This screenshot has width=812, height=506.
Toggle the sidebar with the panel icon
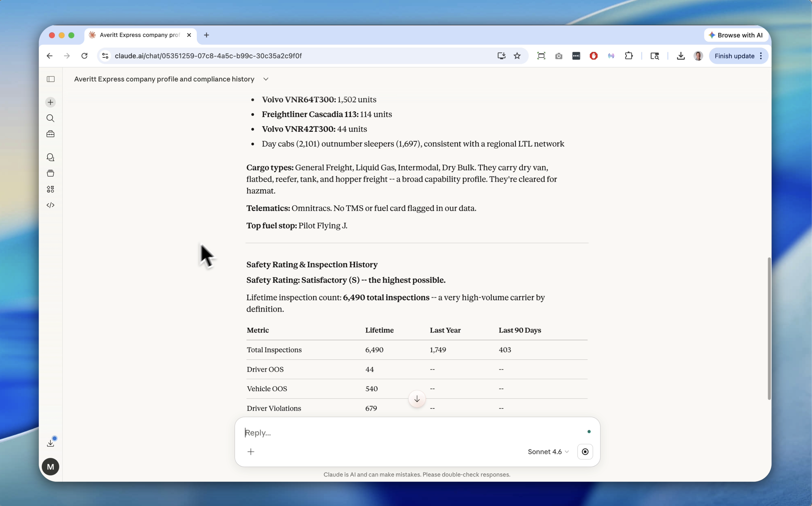pyautogui.click(x=51, y=79)
